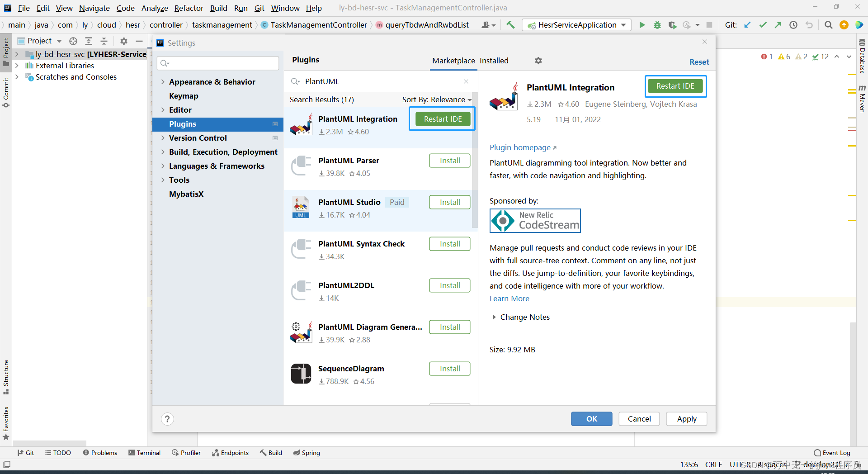Open the Terminal tool window tab

pos(144,453)
